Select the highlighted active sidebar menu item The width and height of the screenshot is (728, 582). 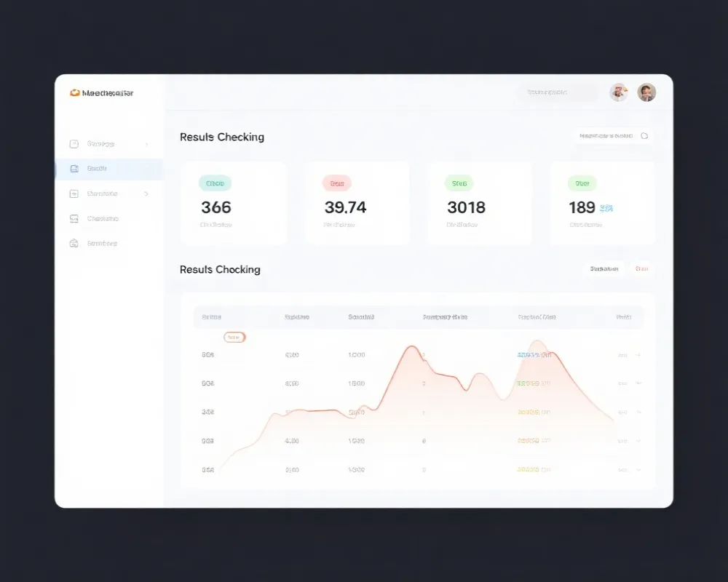pos(109,169)
